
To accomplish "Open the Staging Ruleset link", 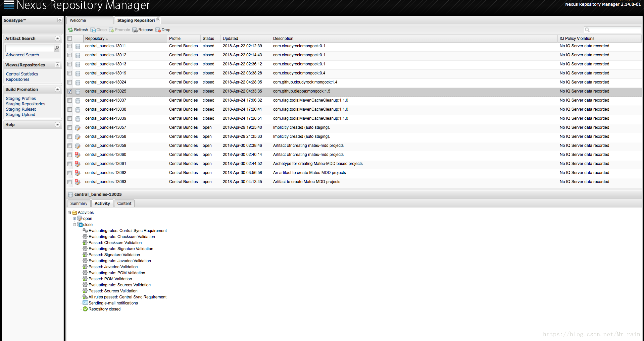I will [21, 109].
